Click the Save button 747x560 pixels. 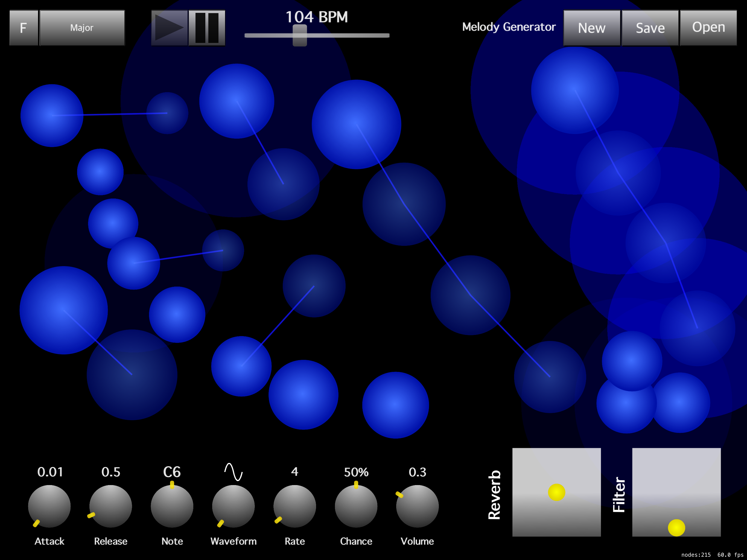click(x=650, y=28)
